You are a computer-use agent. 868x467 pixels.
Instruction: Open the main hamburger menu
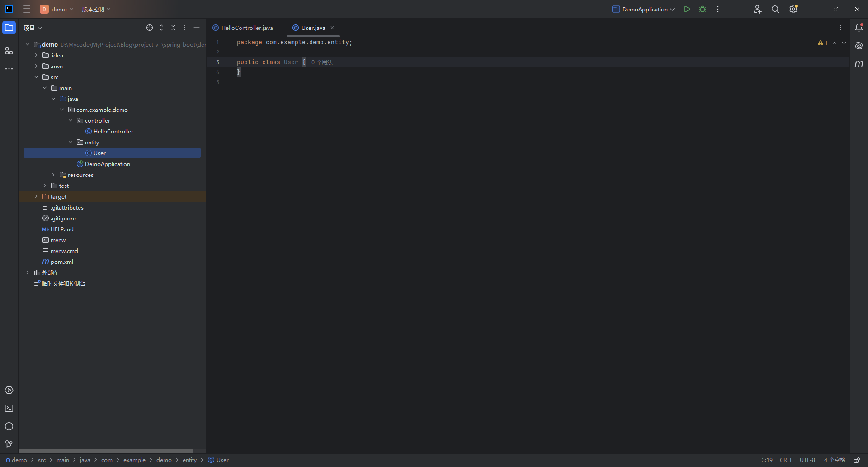coord(27,9)
